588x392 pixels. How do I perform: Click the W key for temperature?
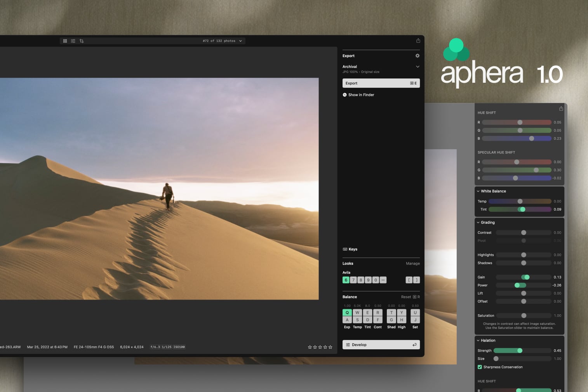(x=357, y=312)
